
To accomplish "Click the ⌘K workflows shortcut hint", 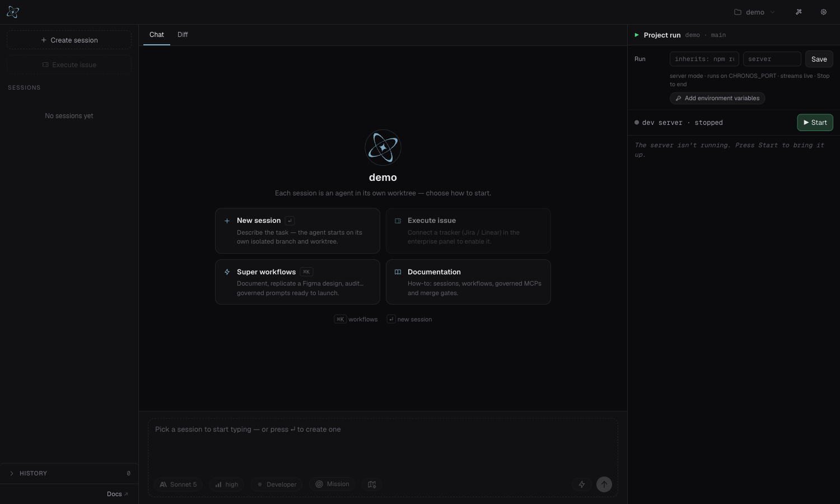I will pyautogui.click(x=356, y=319).
